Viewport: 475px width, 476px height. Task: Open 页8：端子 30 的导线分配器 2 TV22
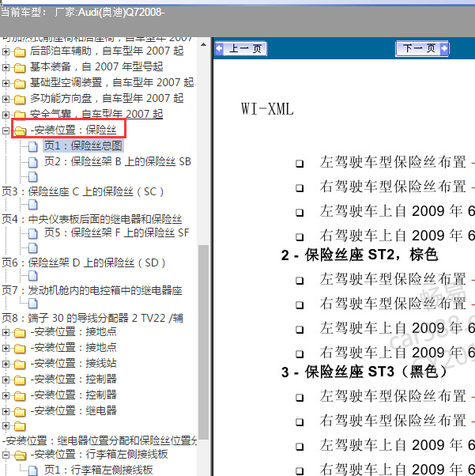tap(92, 318)
